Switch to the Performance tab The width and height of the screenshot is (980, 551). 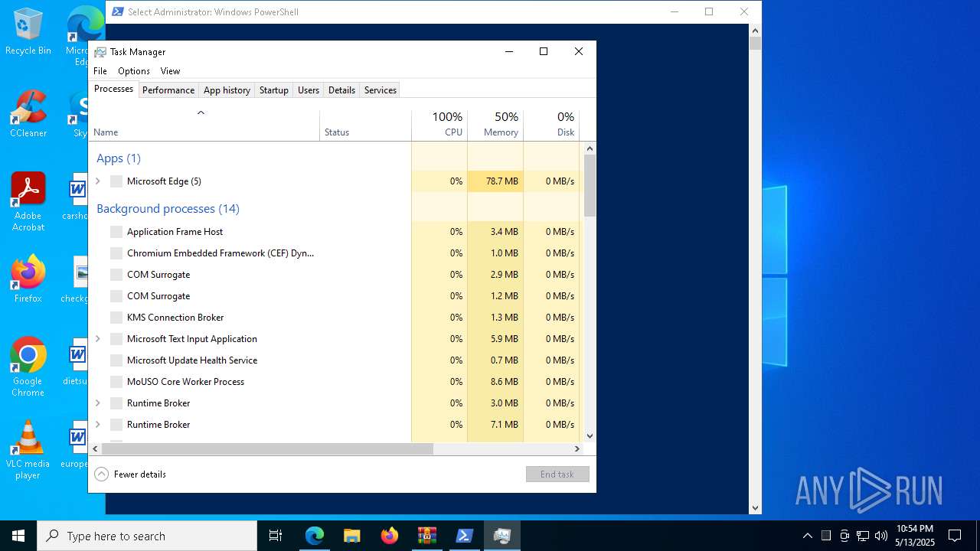coord(168,90)
